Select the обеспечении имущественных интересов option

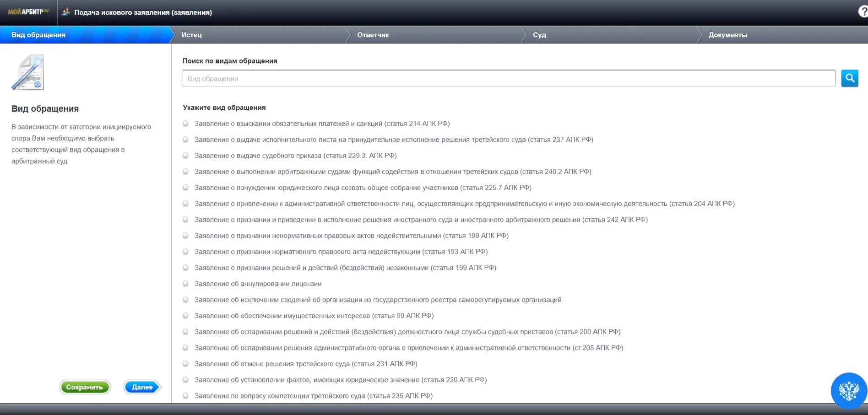tap(185, 316)
